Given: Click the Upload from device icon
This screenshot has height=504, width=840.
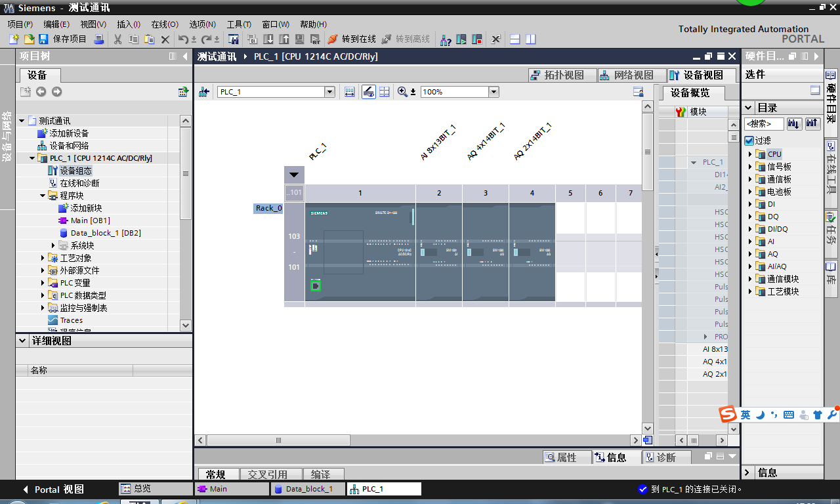Looking at the screenshot, I should (284, 39).
